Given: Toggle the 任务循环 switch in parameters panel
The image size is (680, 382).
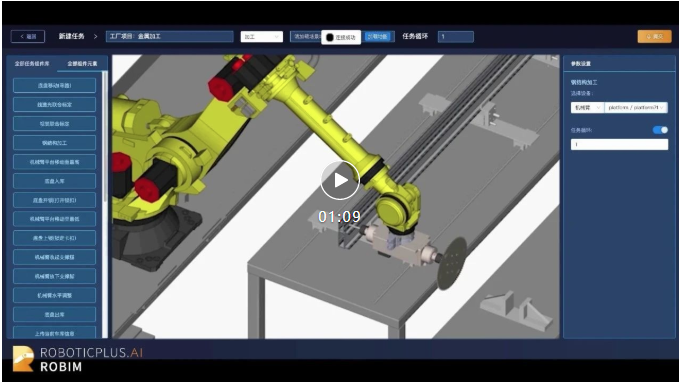Looking at the screenshot, I should (660, 130).
